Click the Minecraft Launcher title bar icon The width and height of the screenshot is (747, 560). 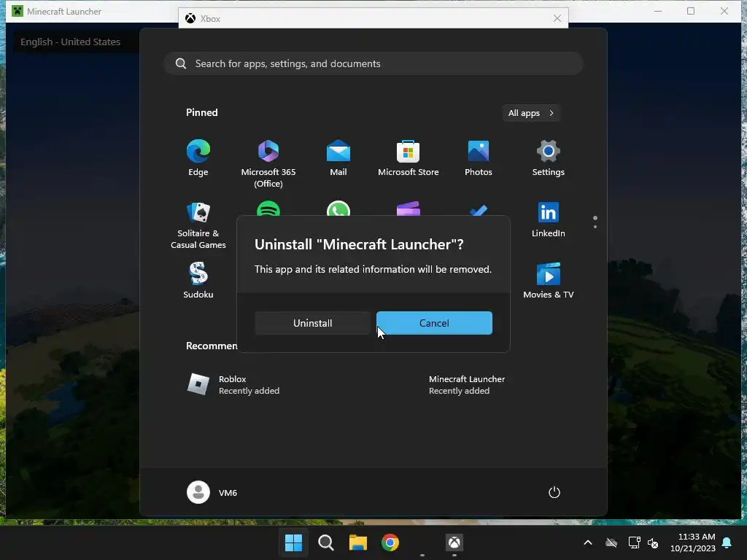pyautogui.click(x=18, y=11)
